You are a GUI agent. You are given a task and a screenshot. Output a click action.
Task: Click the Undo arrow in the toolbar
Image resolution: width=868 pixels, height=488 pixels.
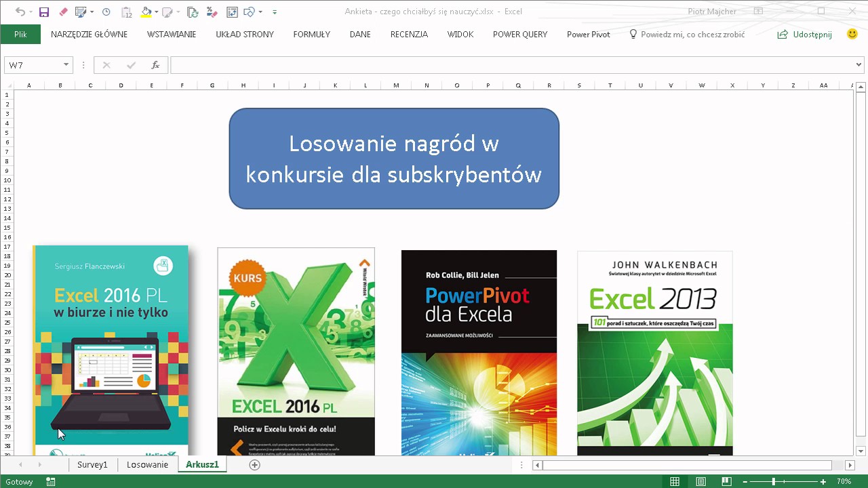pyautogui.click(x=20, y=12)
